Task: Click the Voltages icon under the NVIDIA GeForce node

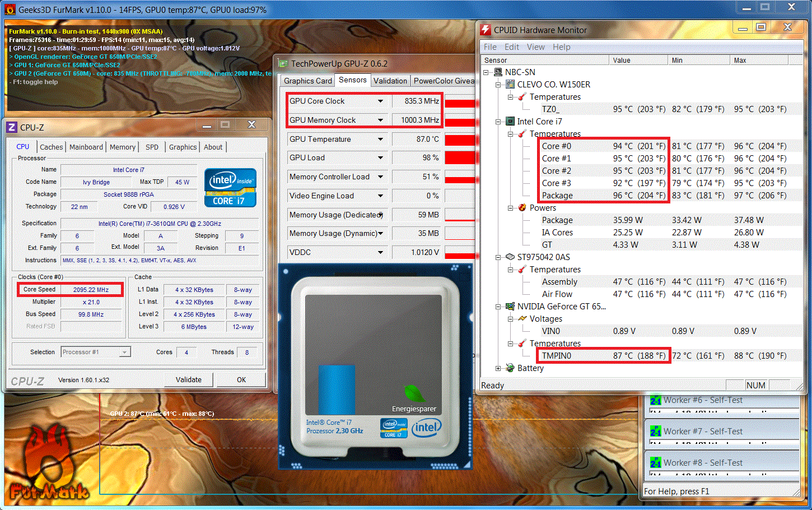Action: (x=522, y=319)
